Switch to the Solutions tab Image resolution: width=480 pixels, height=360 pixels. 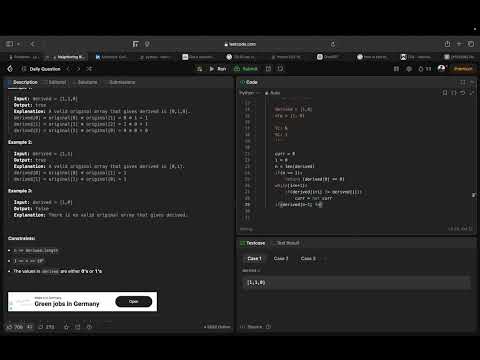pyautogui.click(x=85, y=82)
